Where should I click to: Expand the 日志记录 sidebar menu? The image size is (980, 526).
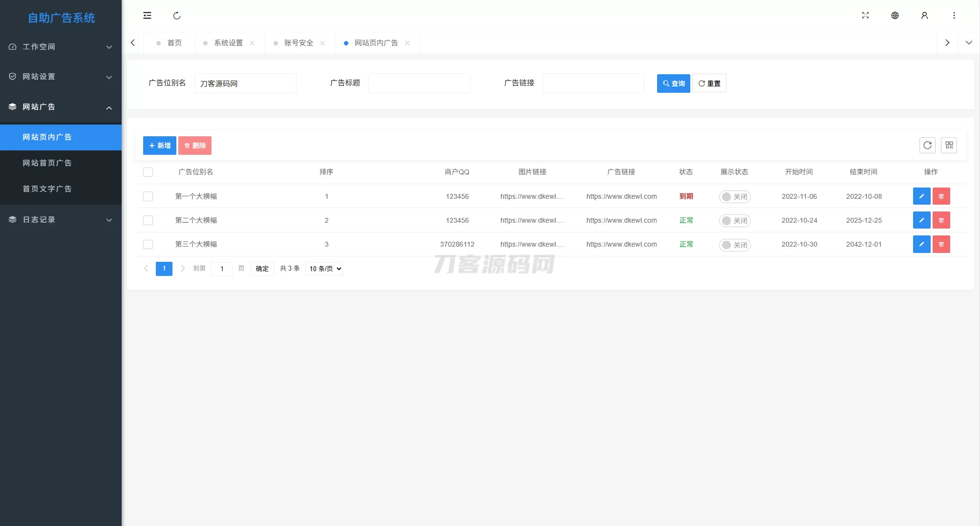click(x=61, y=220)
